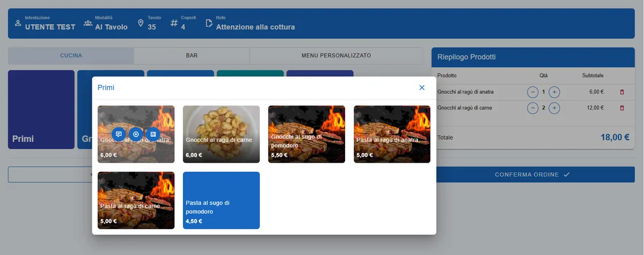Click the Qtà column header
This screenshot has height=255, width=644.
click(544, 76)
